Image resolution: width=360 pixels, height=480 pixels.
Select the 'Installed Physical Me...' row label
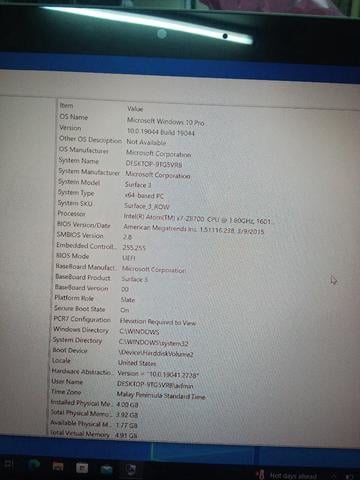click(81, 403)
